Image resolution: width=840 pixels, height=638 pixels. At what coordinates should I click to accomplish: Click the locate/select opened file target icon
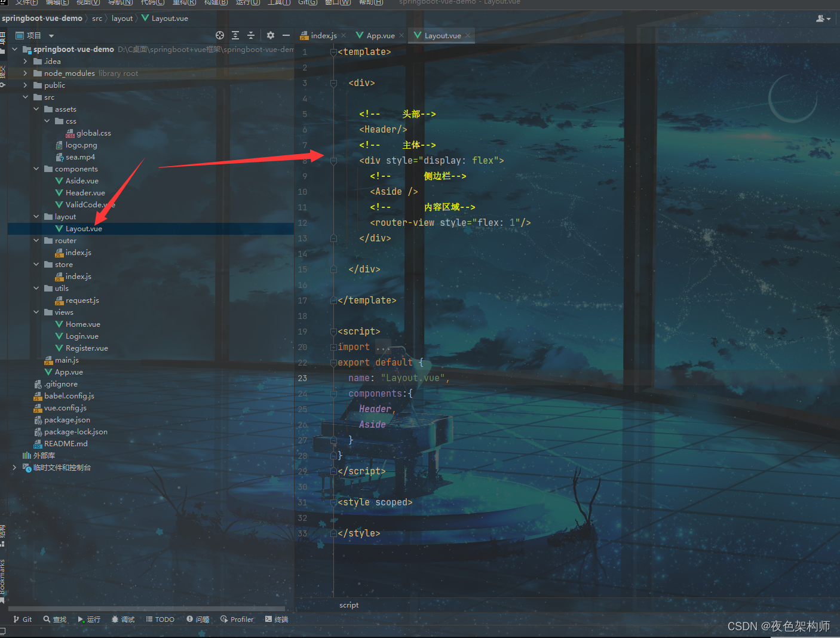click(220, 35)
